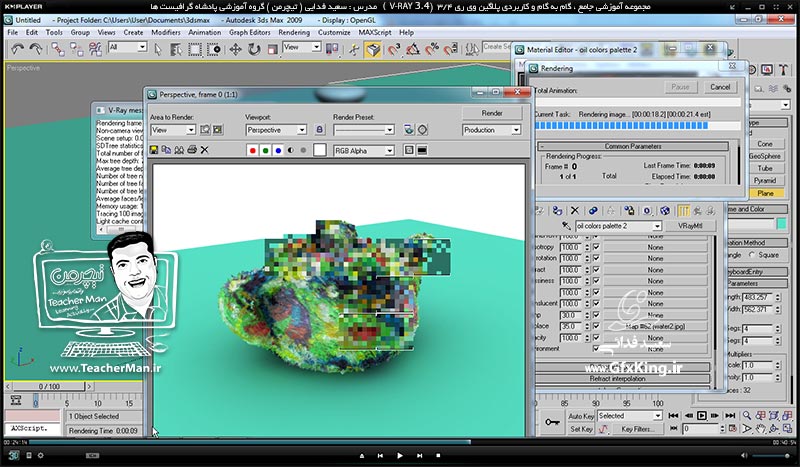Screen dimensions: 800x467
Task: Toggle the blue channel in render window
Action: pos(278,151)
